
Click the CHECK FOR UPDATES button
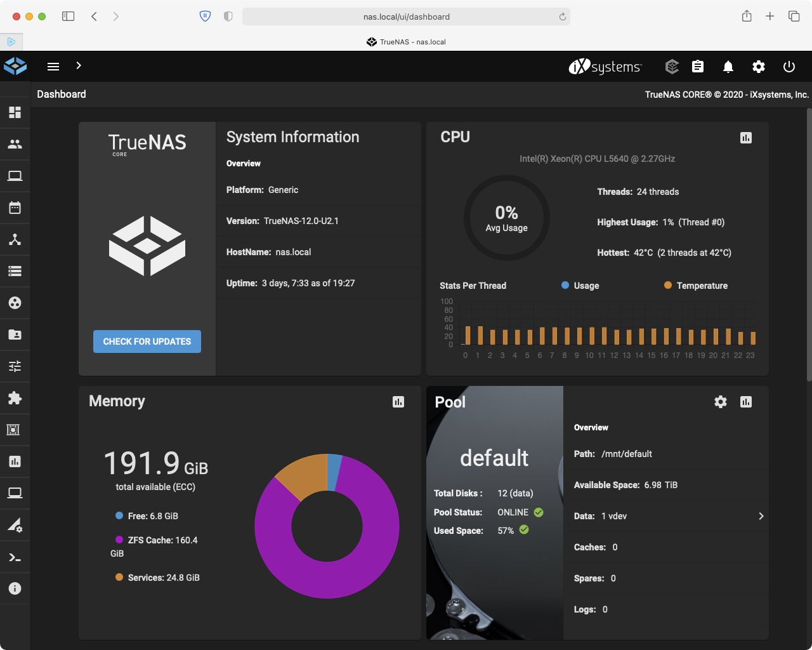point(147,342)
